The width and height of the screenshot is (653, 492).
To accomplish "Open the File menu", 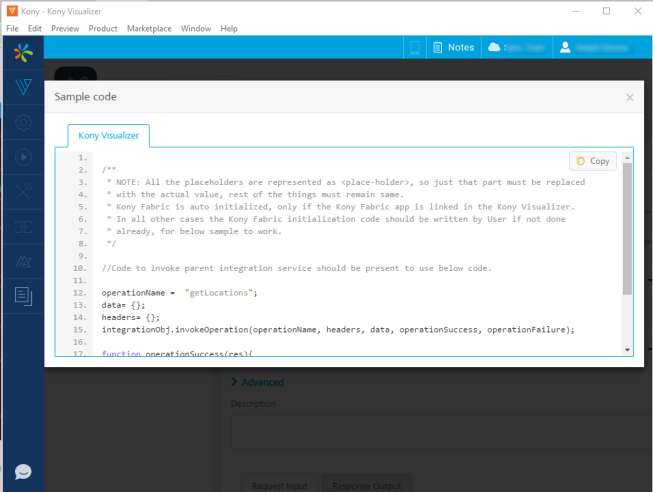I will click(x=12, y=28).
